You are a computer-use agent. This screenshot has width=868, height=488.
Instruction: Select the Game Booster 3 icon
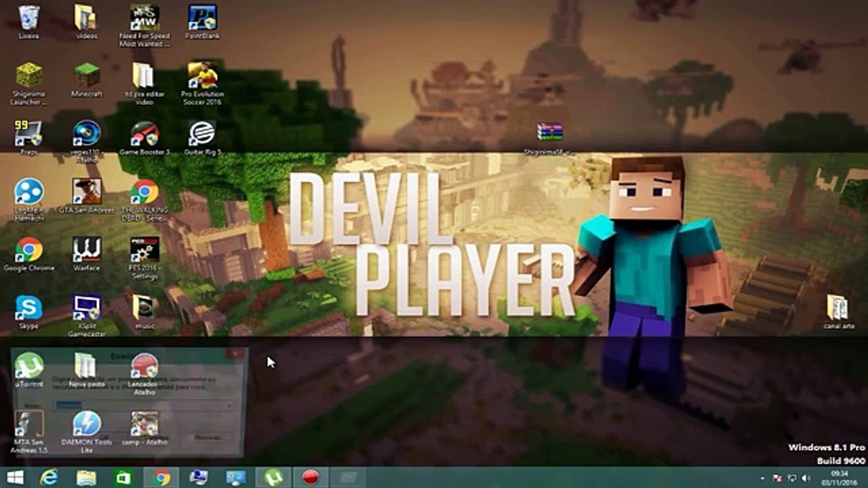144,138
